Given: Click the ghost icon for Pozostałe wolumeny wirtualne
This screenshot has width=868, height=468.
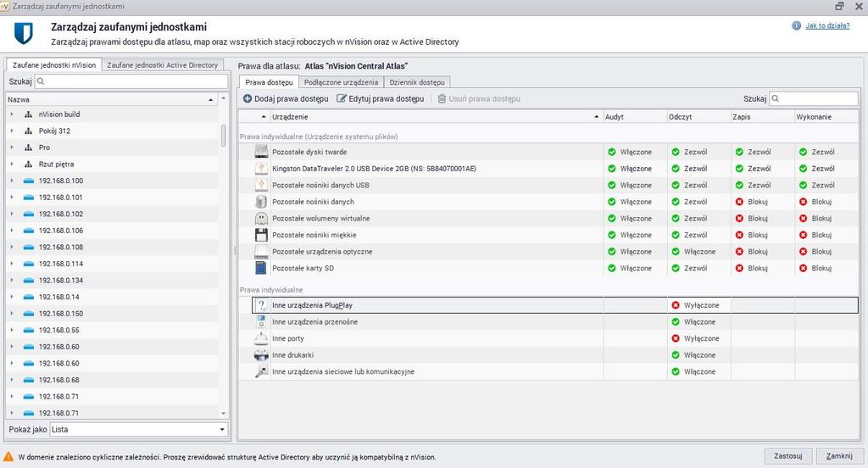Looking at the screenshot, I should click(x=261, y=218).
